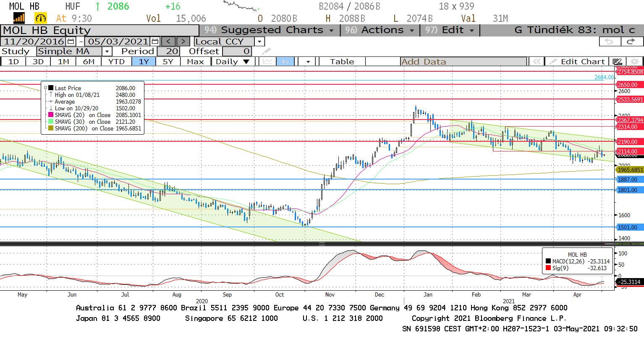The width and height of the screenshot is (644, 341).
Task: Select the 1D range tab
Action: [x=13, y=62]
